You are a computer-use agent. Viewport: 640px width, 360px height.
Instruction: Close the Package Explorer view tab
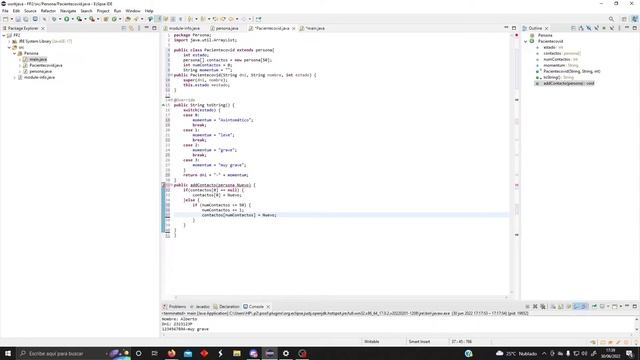coord(42,28)
